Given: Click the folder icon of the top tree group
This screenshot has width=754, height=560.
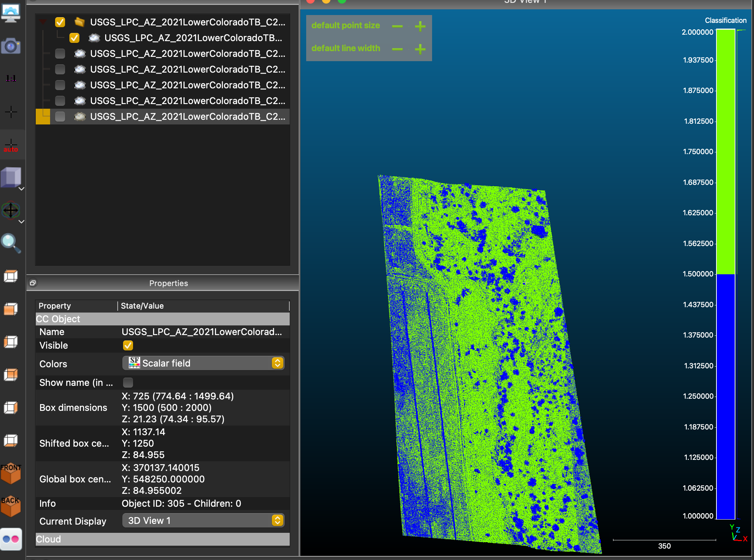Looking at the screenshot, I should 79,22.
